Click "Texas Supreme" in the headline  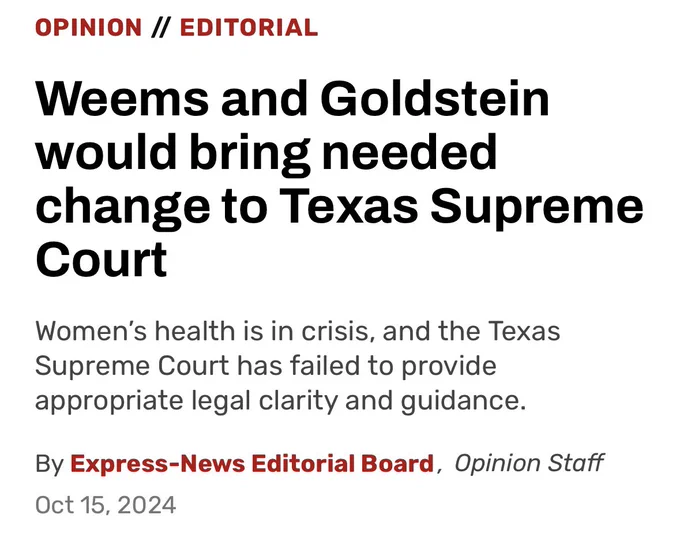click(461, 207)
